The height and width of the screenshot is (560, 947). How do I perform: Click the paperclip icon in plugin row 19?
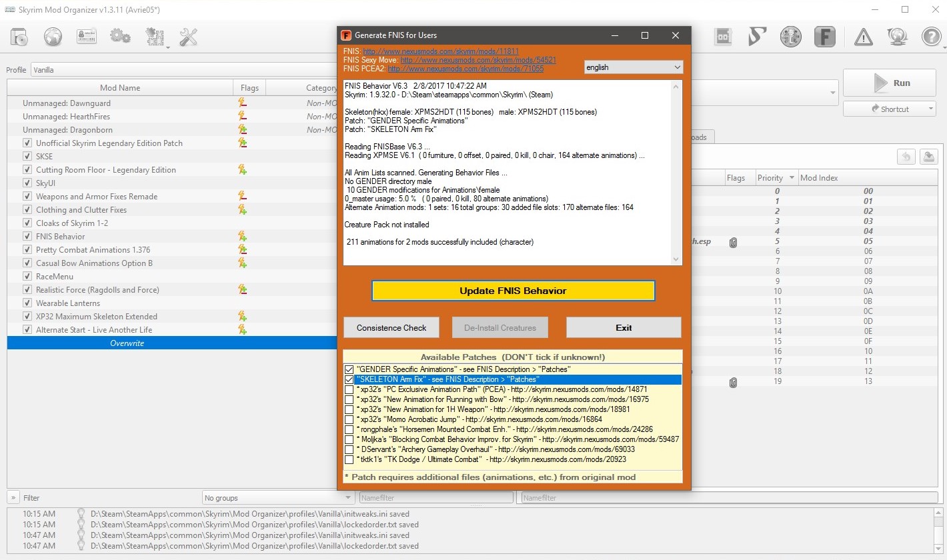(x=734, y=382)
